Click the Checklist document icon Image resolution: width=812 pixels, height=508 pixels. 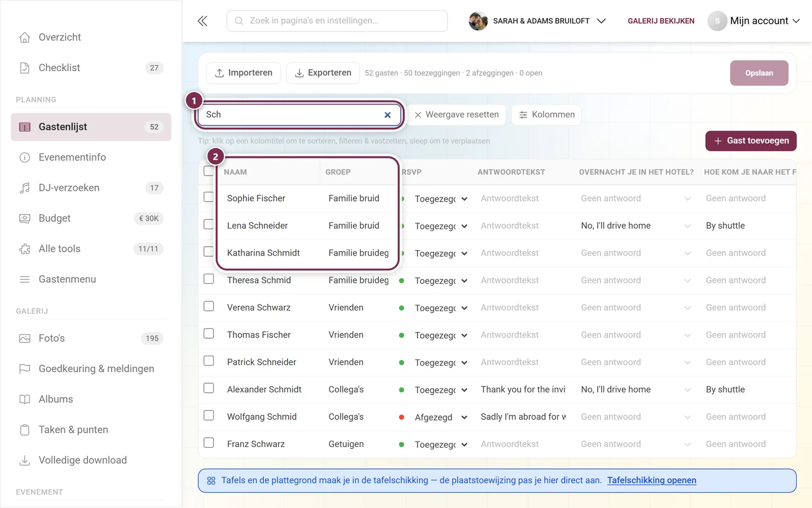(x=25, y=68)
